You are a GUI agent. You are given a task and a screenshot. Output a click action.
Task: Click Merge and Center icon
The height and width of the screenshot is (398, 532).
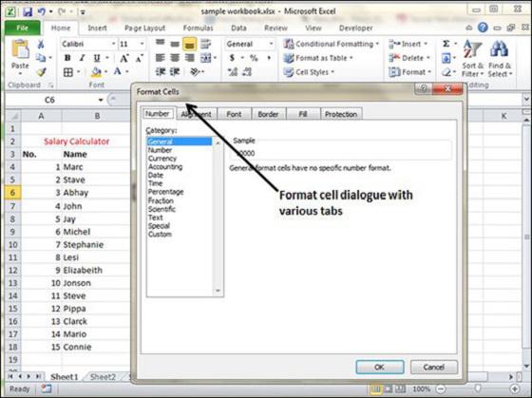205,58
